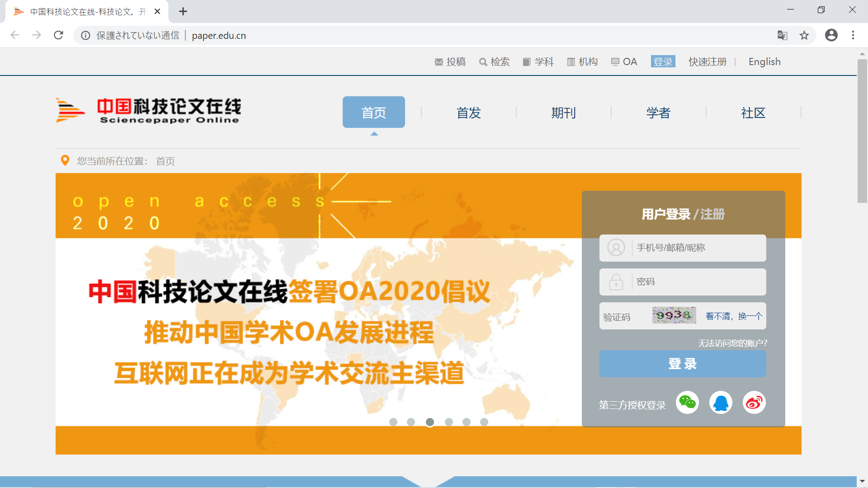
Task: Click the 9938 captcha image
Action: 674,315
